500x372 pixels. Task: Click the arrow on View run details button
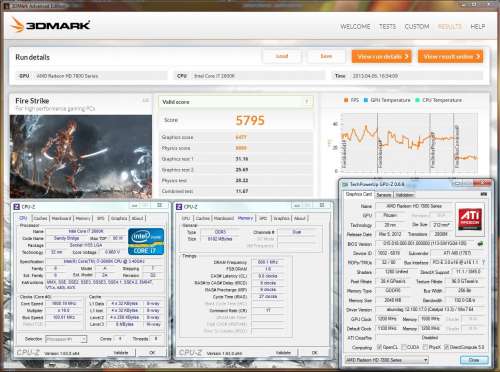406,57
